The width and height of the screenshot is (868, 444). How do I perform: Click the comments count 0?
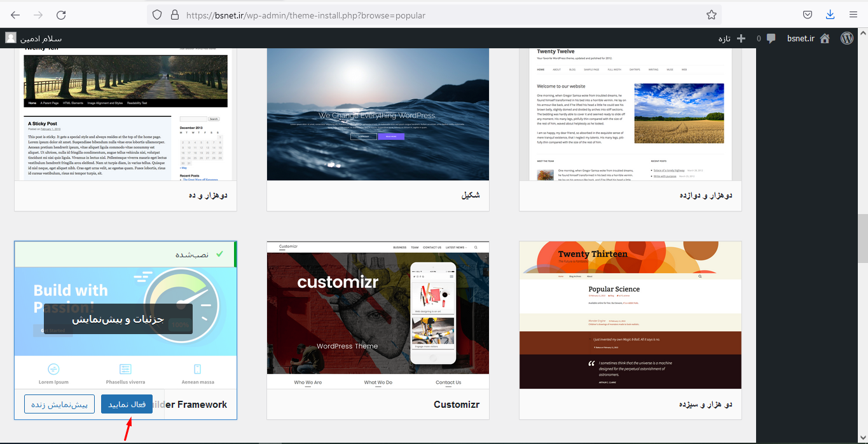pyautogui.click(x=759, y=39)
